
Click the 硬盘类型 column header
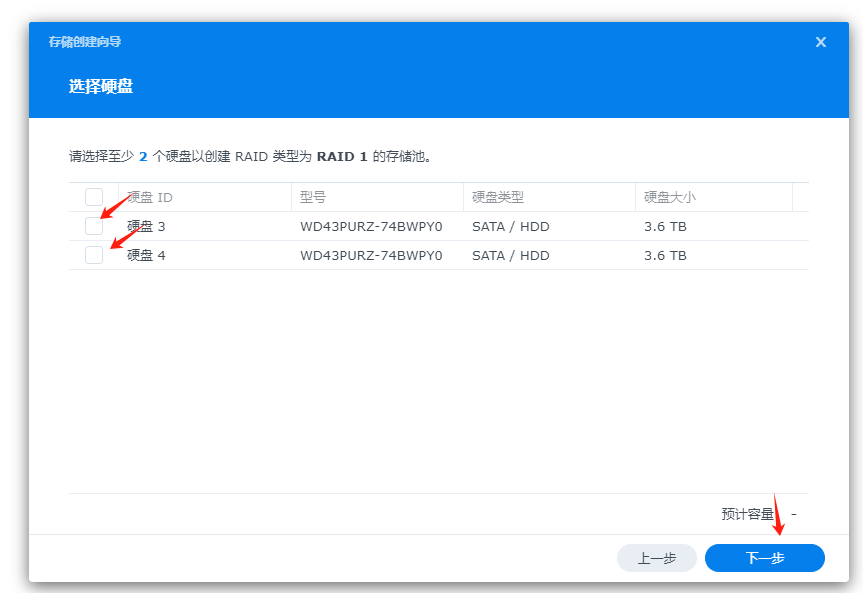pyautogui.click(x=549, y=197)
